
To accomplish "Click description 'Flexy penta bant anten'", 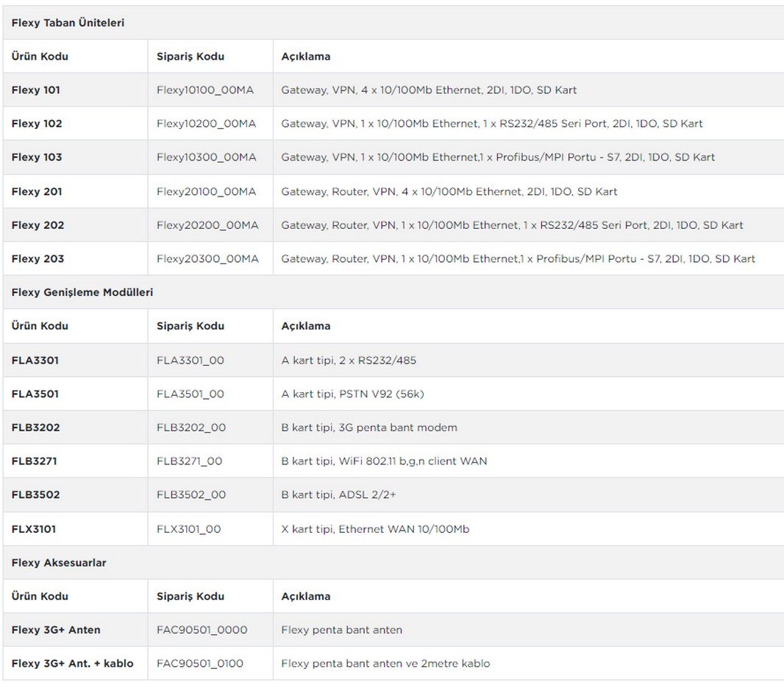I will tap(341, 629).
